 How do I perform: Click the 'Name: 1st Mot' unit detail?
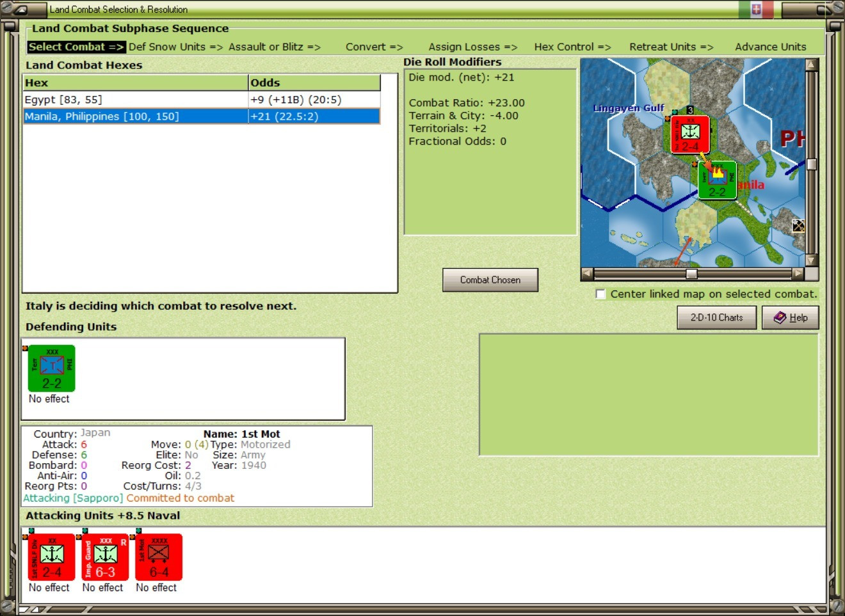pos(241,434)
